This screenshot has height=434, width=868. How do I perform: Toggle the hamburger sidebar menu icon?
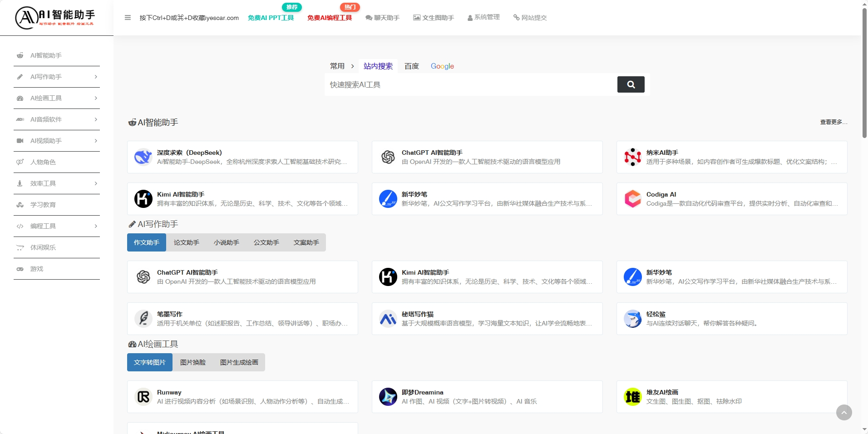[x=128, y=18]
